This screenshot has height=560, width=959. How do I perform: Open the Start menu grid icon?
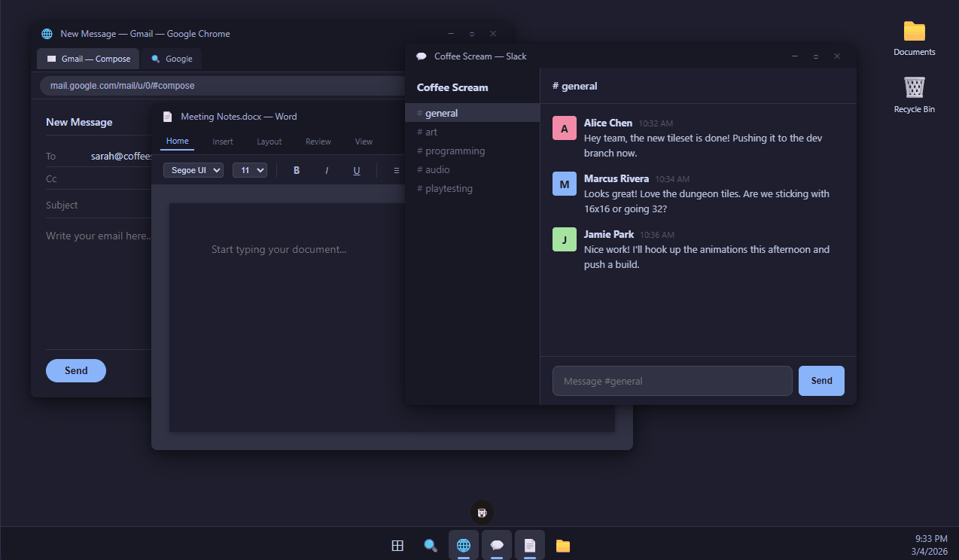(x=397, y=544)
